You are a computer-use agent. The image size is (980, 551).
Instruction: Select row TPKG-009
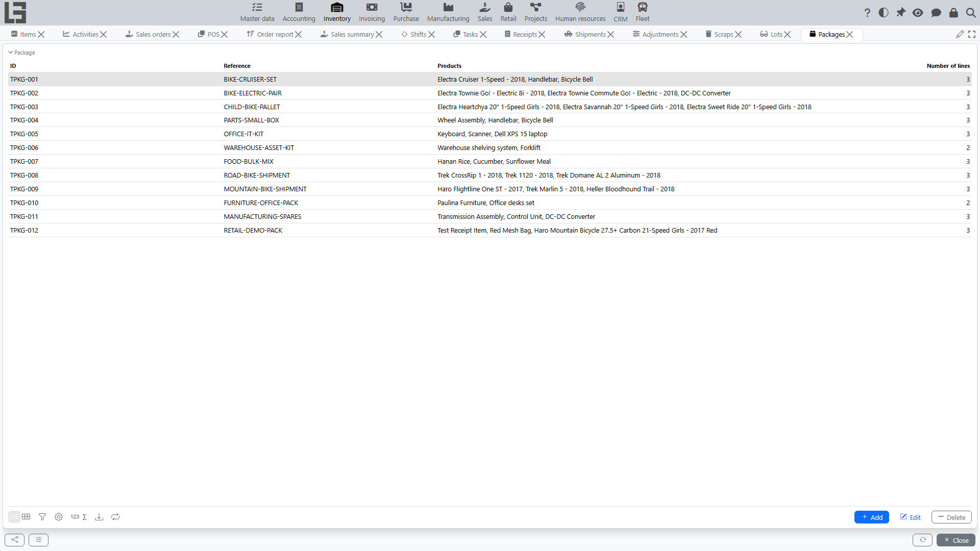pos(490,189)
